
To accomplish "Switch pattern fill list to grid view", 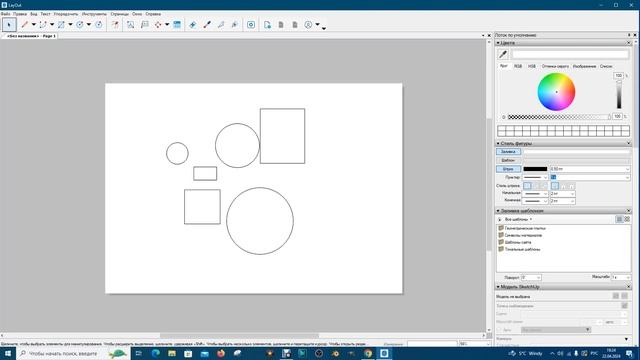I will point(627,219).
